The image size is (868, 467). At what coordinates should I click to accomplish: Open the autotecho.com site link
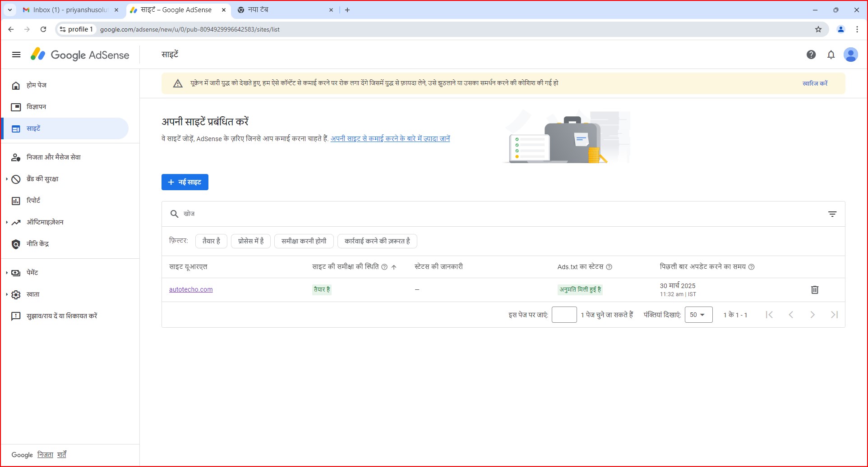(x=191, y=289)
